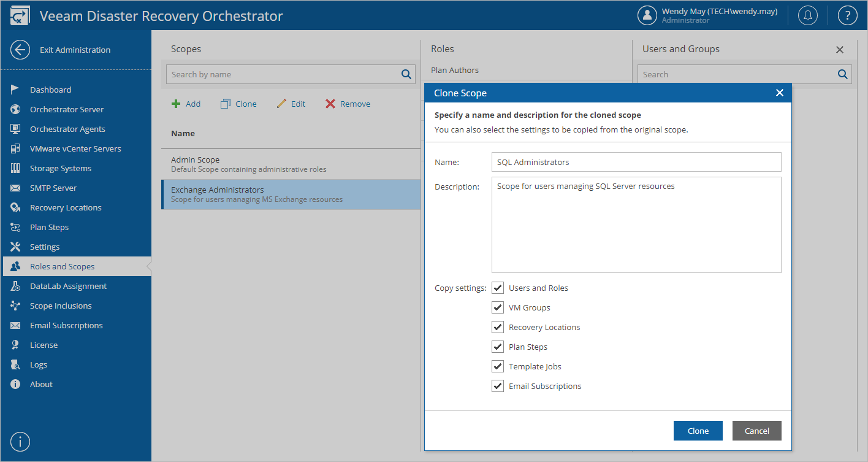868x462 pixels.
Task: Click the Scopes Search by name field
Action: (x=291, y=74)
